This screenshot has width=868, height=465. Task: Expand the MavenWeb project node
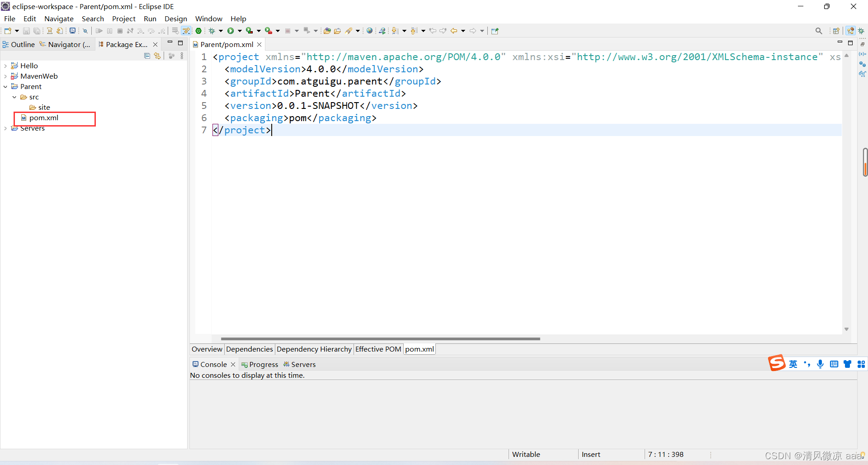point(5,76)
